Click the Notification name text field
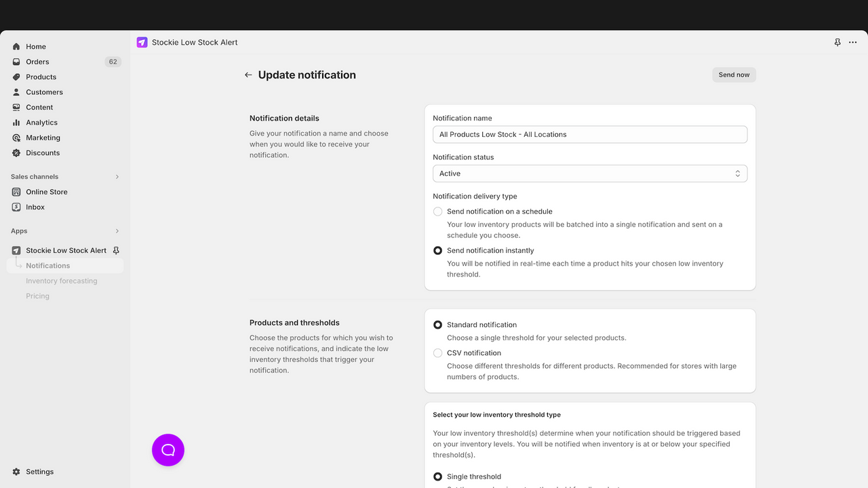Viewport: 868px width, 488px height. coord(590,134)
